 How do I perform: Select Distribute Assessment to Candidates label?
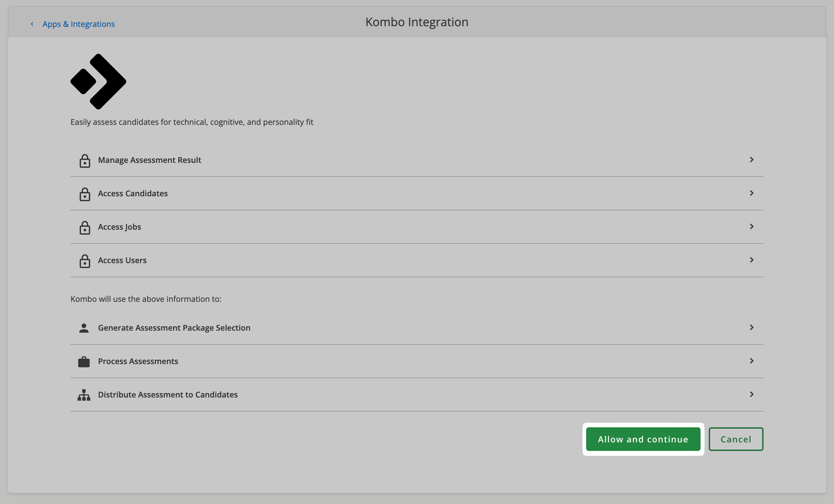pyautogui.click(x=168, y=395)
